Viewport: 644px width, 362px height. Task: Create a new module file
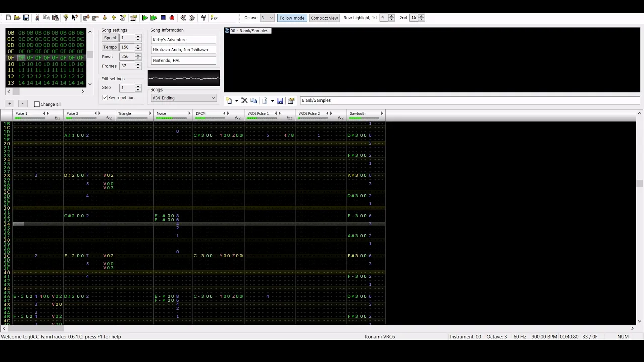pos(8,18)
